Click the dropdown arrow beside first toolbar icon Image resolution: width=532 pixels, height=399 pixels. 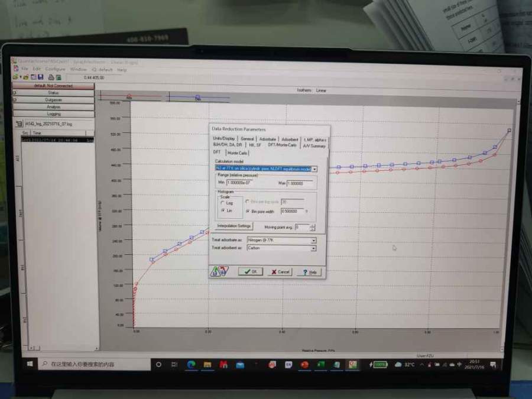point(20,77)
